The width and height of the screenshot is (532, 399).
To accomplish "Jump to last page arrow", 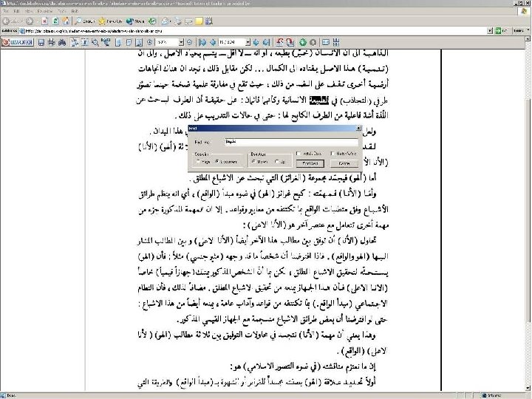I will coord(266,42).
